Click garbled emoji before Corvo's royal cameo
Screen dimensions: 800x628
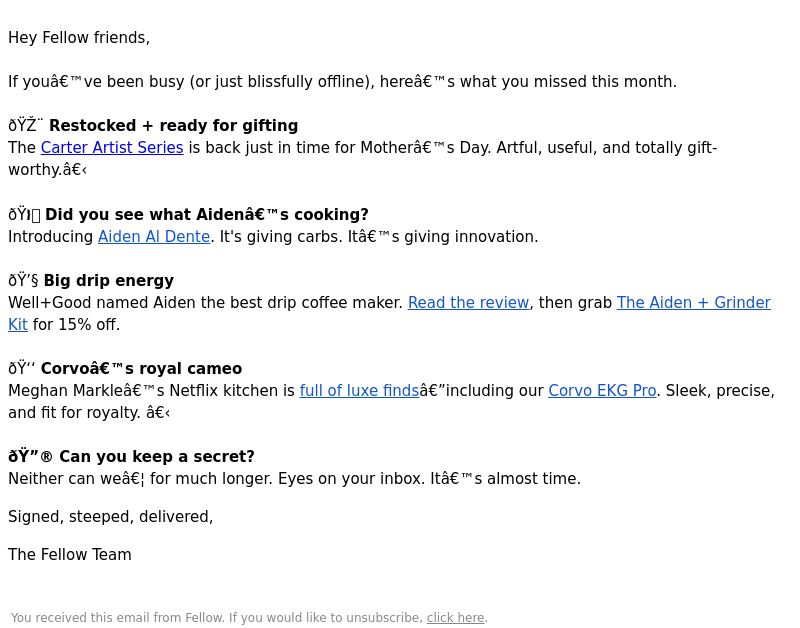(x=22, y=369)
